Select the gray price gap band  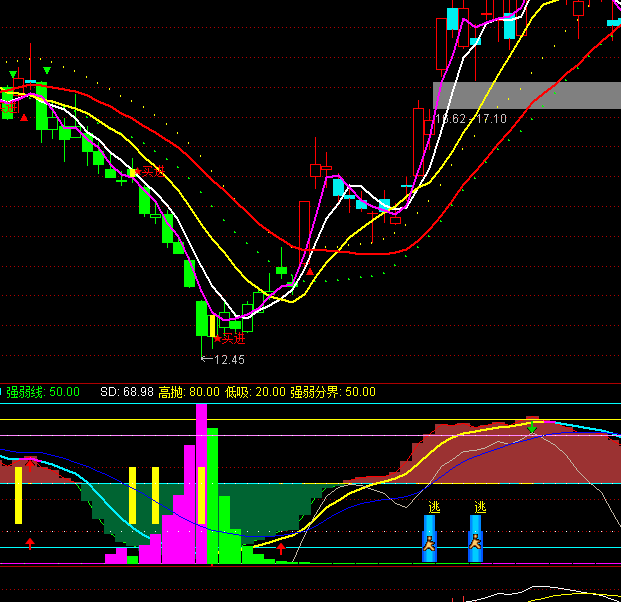527,95
